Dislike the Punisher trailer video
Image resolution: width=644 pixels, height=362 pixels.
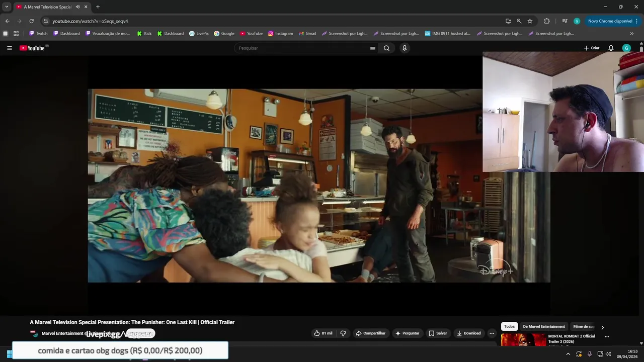343,333
